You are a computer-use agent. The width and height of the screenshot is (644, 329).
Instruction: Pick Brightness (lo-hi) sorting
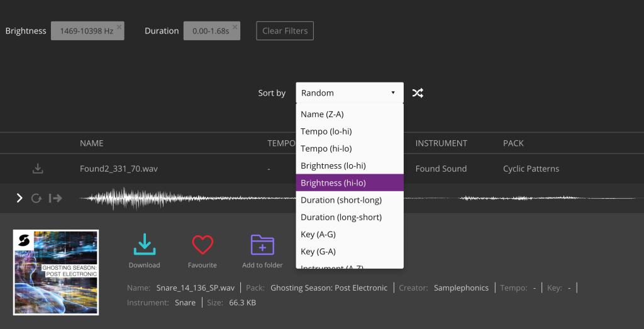pos(333,166)
